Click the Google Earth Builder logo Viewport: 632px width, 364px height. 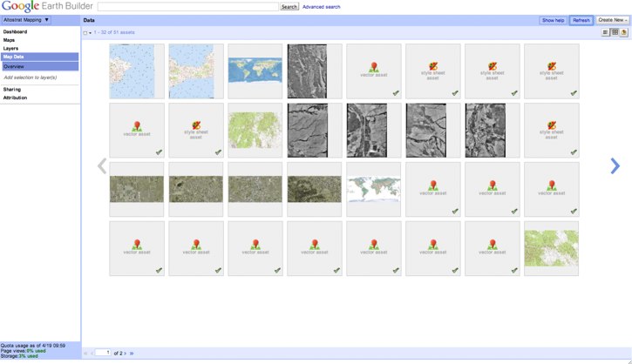point(45,7)
